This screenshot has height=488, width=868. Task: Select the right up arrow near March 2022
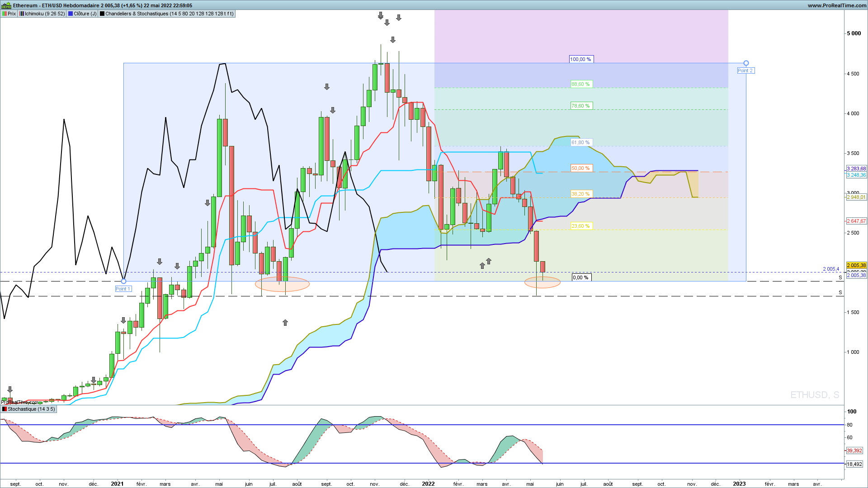[x=489, y=261]
